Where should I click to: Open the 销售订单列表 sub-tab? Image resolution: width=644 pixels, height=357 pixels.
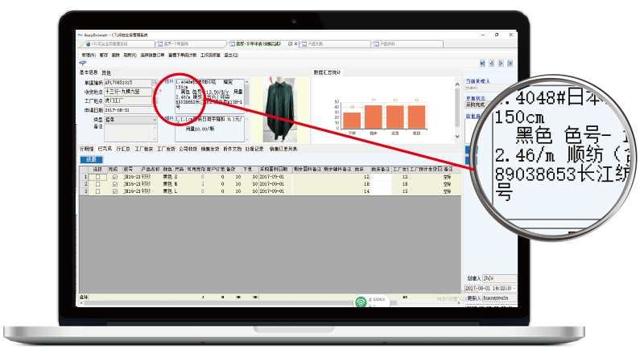(283, 149)
